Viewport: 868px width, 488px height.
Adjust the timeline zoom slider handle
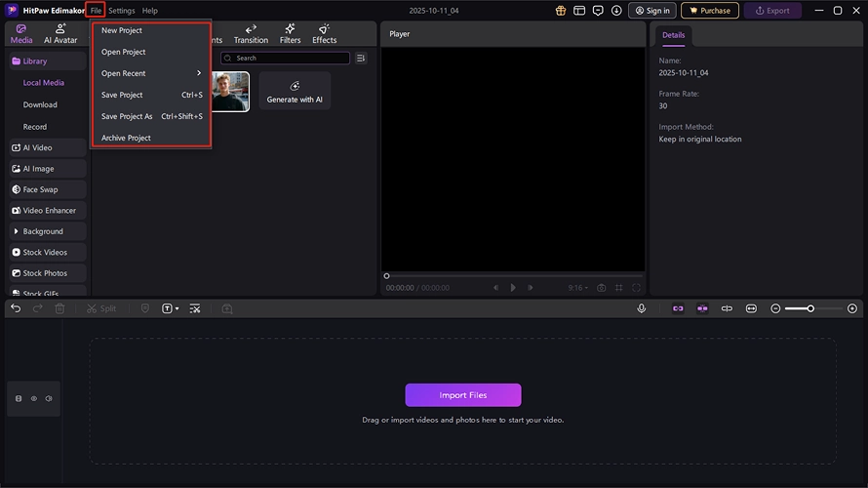(810, 308)
